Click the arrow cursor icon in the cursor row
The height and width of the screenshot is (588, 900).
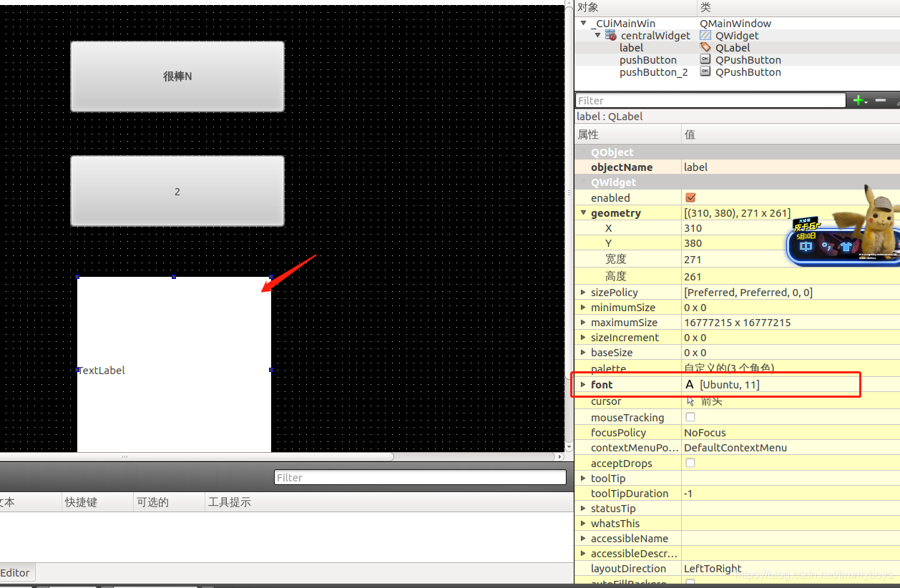[x=690, y=401]
